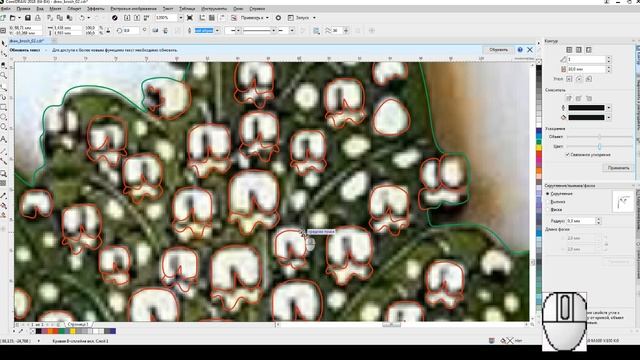
Task: Click the round corner icon in Контур
Action: pyautogui.click(x=579, y=79)
